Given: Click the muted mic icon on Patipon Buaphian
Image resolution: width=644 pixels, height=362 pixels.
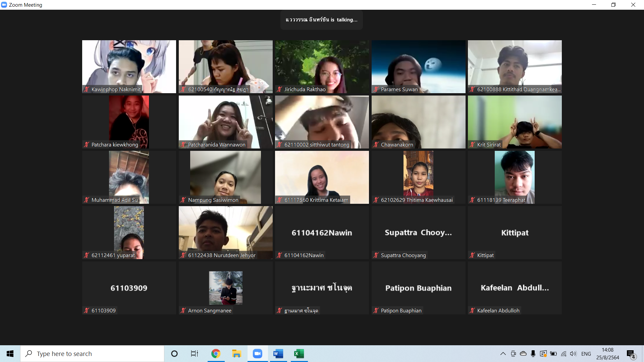Looking at the screenshot, I should (376, 310).
